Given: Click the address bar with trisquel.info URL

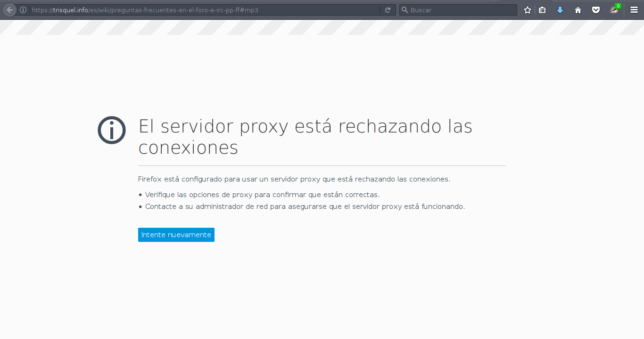Looking at the screenshot, I should point(205,10).
